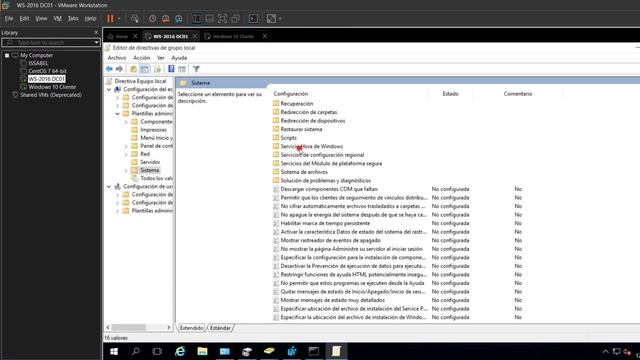640x360 pixels.
Task: Suspend the virtual machine with pause button
Action: 110,18
